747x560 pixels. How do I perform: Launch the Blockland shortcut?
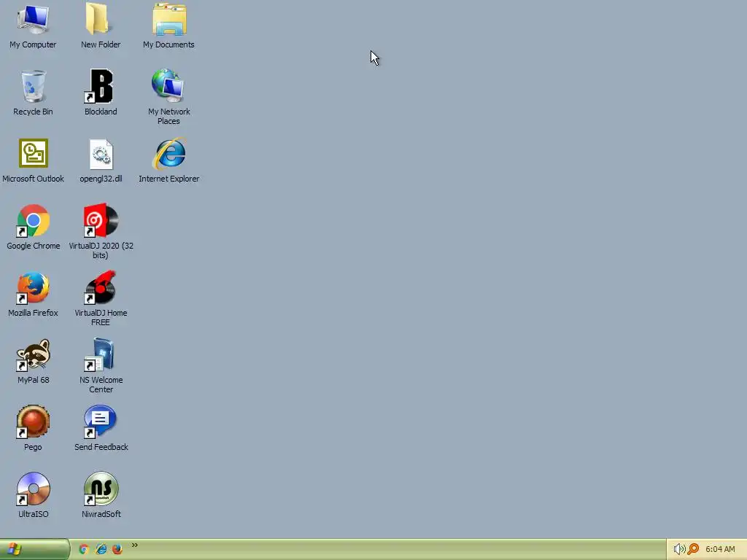click(99, 86)
